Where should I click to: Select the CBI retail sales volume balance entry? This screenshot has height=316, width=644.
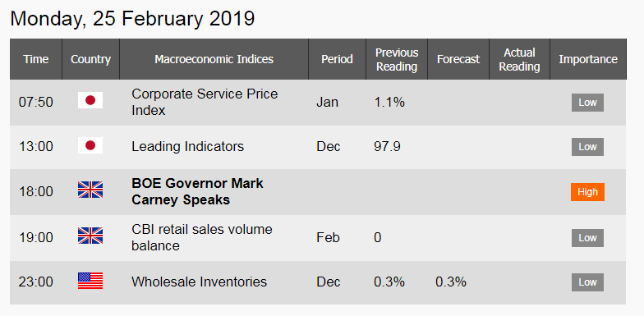point(202,237)
